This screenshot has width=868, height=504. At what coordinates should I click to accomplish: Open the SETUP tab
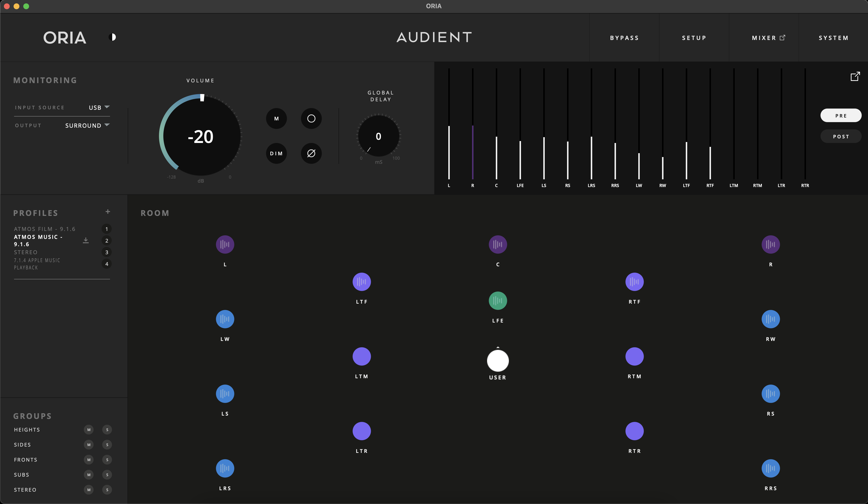click(x=694, y=38)
